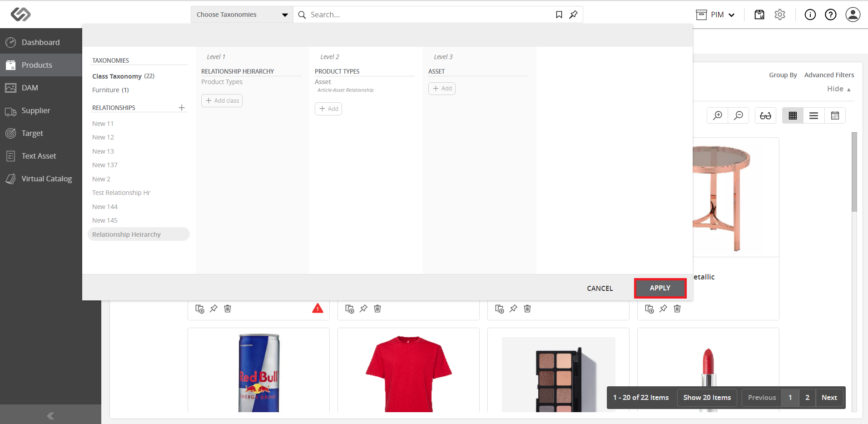The height and width of the screenshot is (424, 868).
Task: Click the CANCEL button
Action: coord(600,288)
